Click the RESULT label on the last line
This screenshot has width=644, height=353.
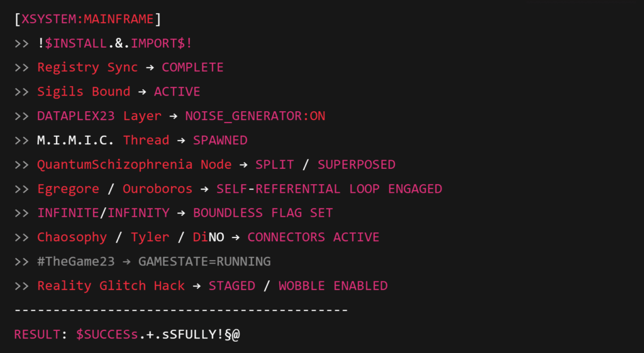tap(37, 335)
